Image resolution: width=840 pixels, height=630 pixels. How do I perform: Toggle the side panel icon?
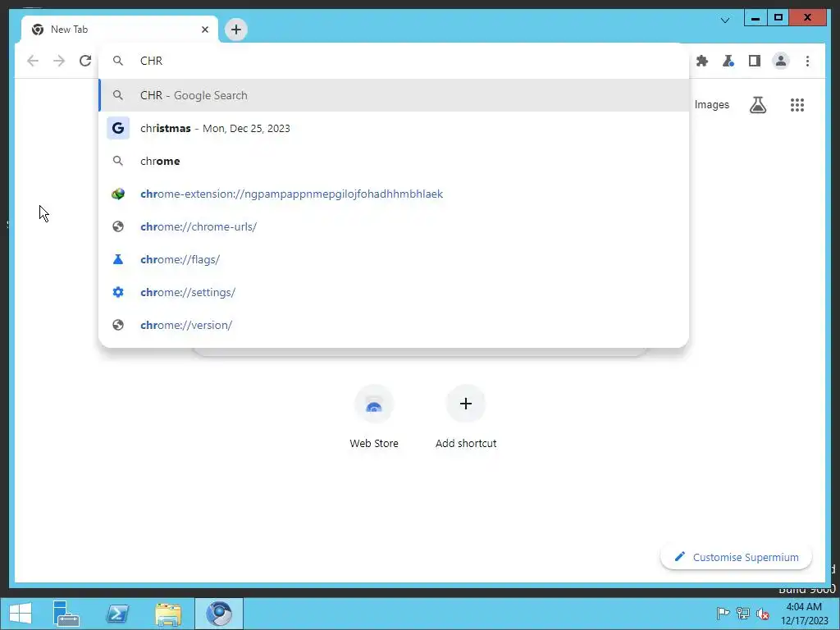coord(755,61)
